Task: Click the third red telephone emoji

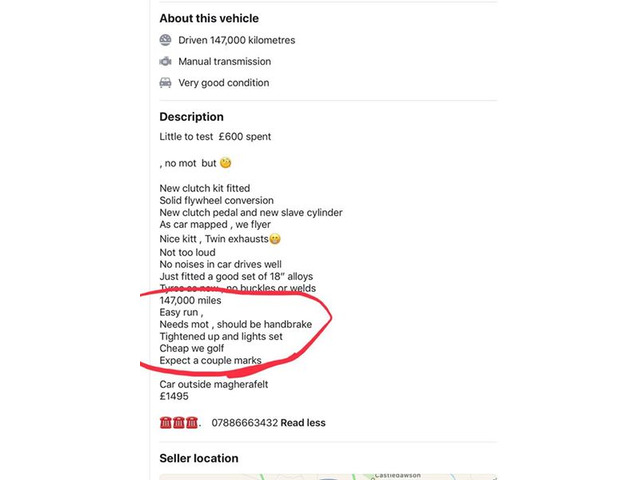Action: 194,423
